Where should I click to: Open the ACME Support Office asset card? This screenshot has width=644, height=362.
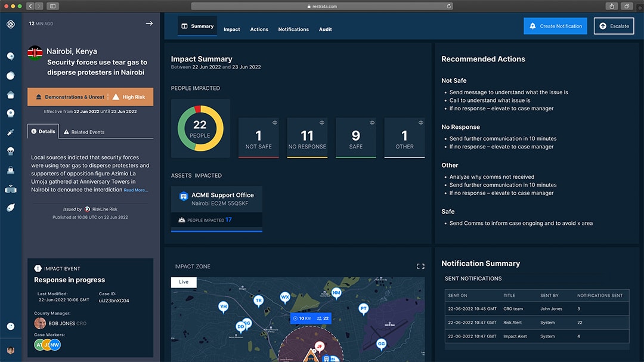click(216, 209)
